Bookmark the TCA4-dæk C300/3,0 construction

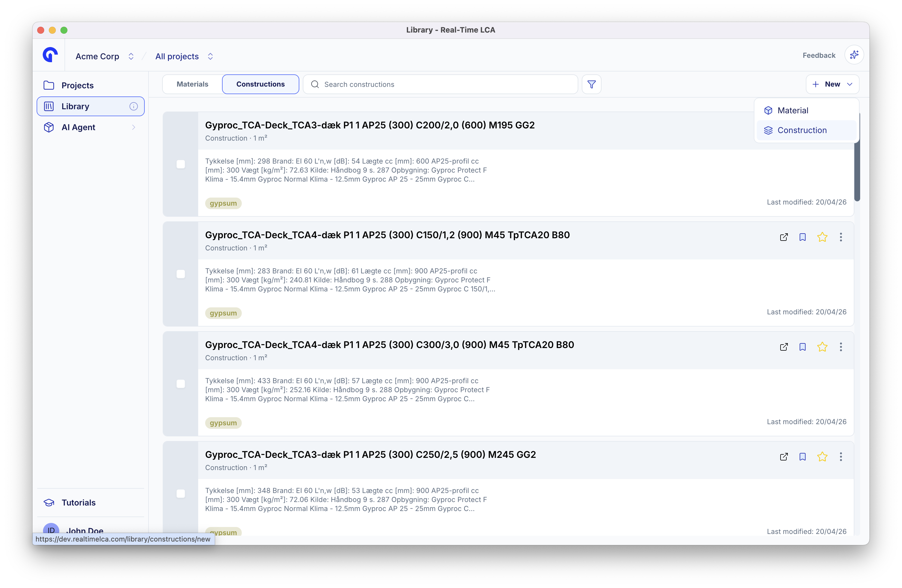tap(802, 347)
